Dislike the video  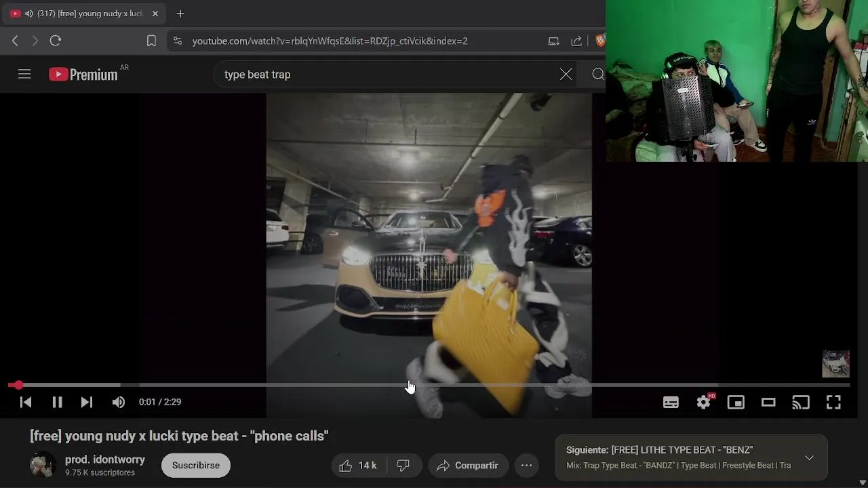pos(403,465)
